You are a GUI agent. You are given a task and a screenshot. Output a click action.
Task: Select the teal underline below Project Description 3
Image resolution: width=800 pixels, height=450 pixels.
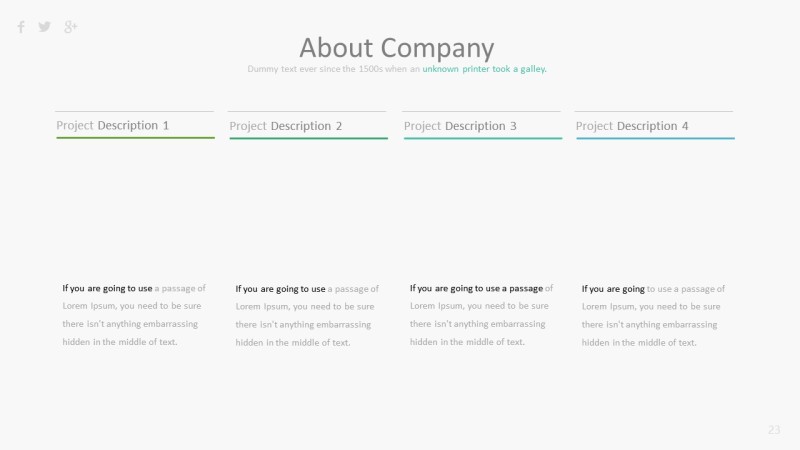pos(482,138)
